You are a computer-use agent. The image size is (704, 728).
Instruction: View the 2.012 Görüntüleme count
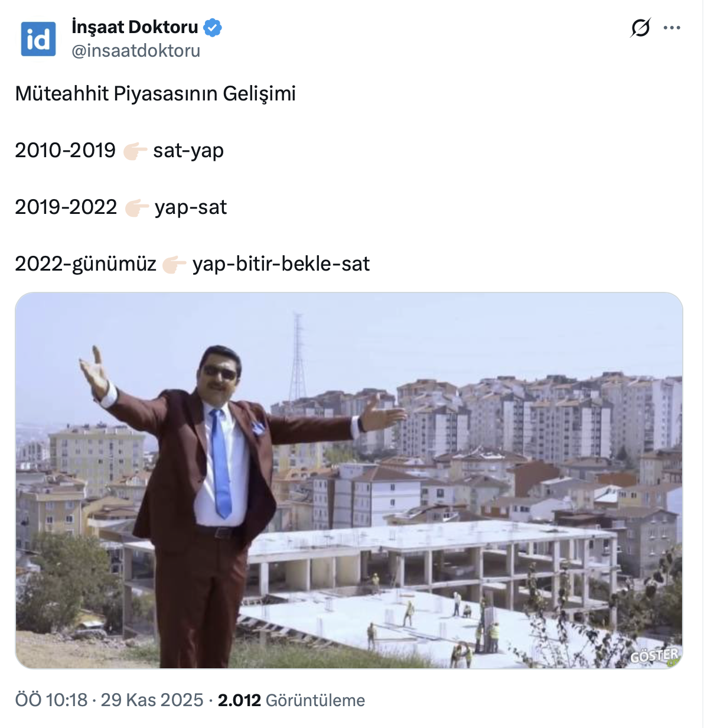pyautogui.click(x=291, y=700)
